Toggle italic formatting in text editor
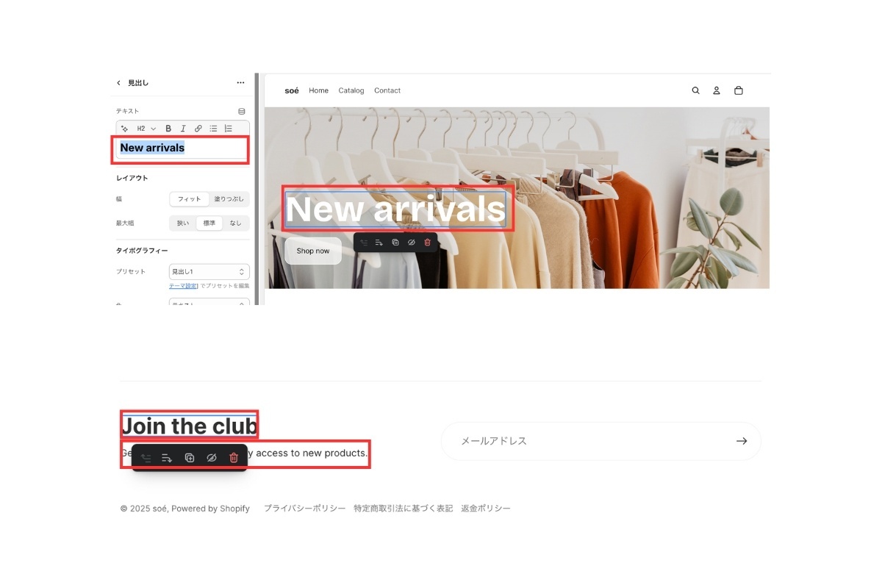882x588 pixels. 183,129
